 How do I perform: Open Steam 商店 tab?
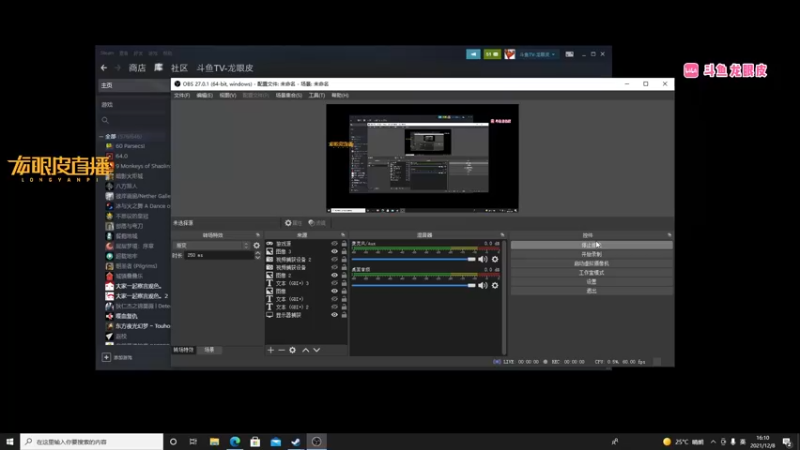[137, 68]
